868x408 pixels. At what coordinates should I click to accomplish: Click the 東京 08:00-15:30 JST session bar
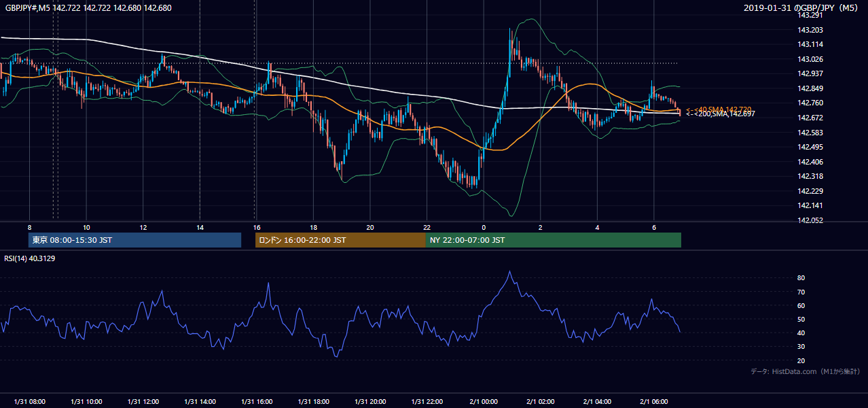point(134,240)
